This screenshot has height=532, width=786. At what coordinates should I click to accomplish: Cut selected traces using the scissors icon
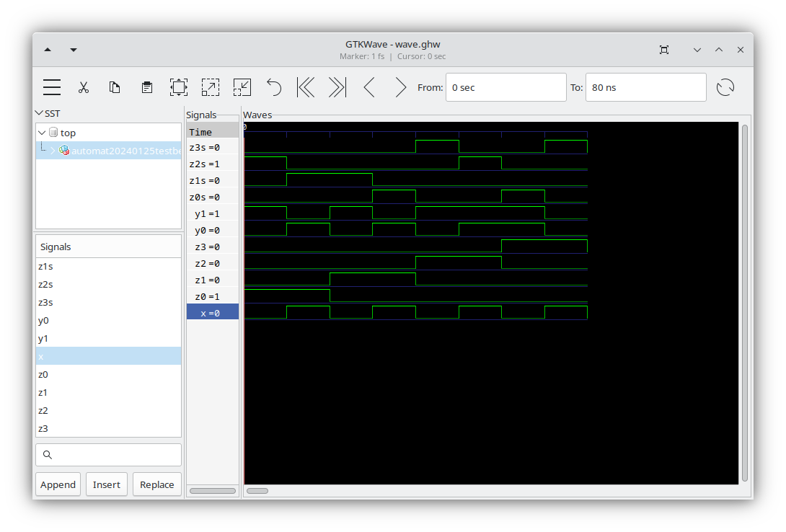click(84, 87)
